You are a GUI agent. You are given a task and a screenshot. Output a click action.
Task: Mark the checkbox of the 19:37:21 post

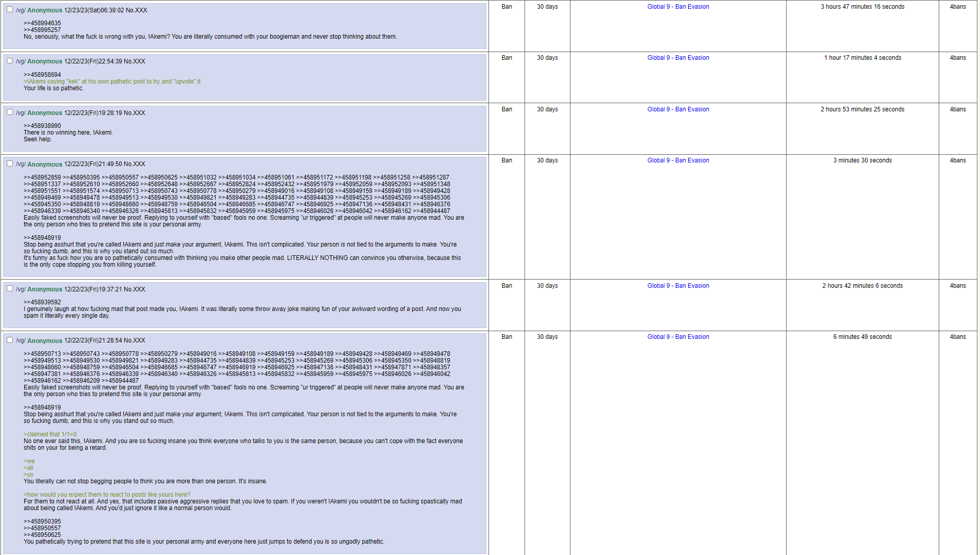pyautogui.click(x=10, y=288)
